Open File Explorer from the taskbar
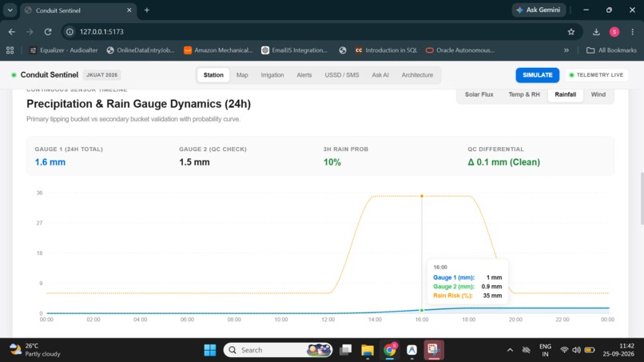644x362 pixels. click(x=368, y=350)
